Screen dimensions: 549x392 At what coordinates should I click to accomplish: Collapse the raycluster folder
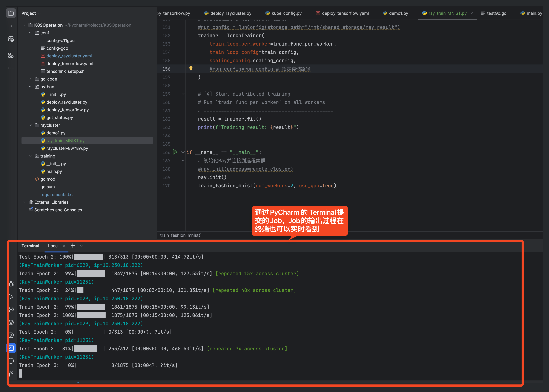tap(30, 125)
